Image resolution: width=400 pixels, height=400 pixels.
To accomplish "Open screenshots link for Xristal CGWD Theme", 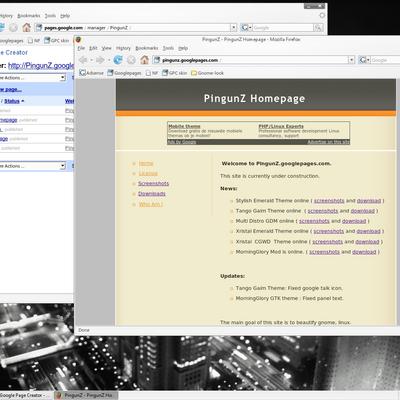I will [328, 242].
